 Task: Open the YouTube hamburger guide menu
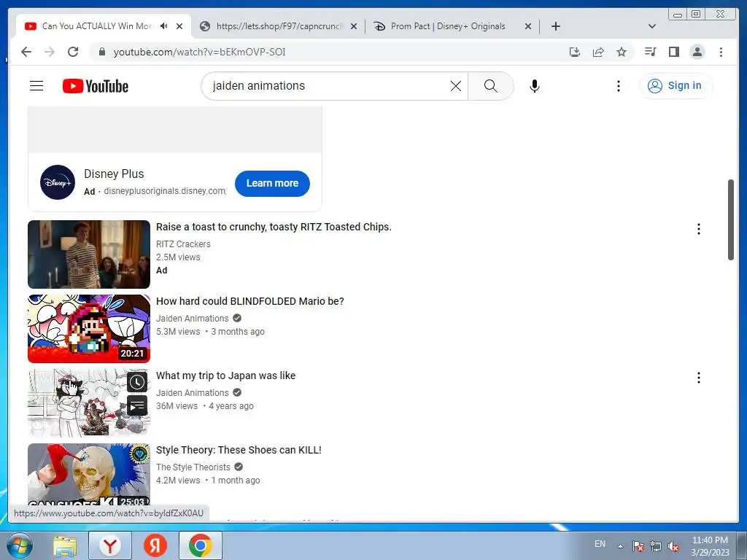tap(36, 86)
